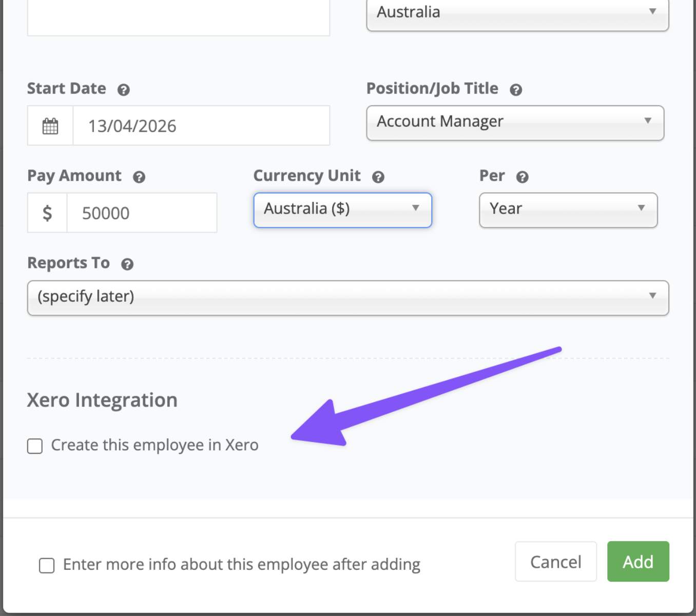Open the Reports To (specify later) dropdown
696x616 pixels.
pos(348,298)
